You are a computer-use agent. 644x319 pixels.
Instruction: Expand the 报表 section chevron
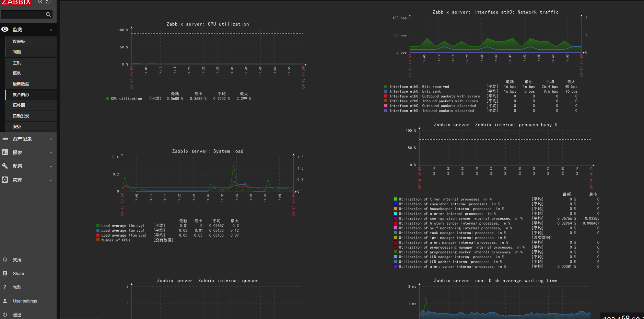click(x=51, y=153)
